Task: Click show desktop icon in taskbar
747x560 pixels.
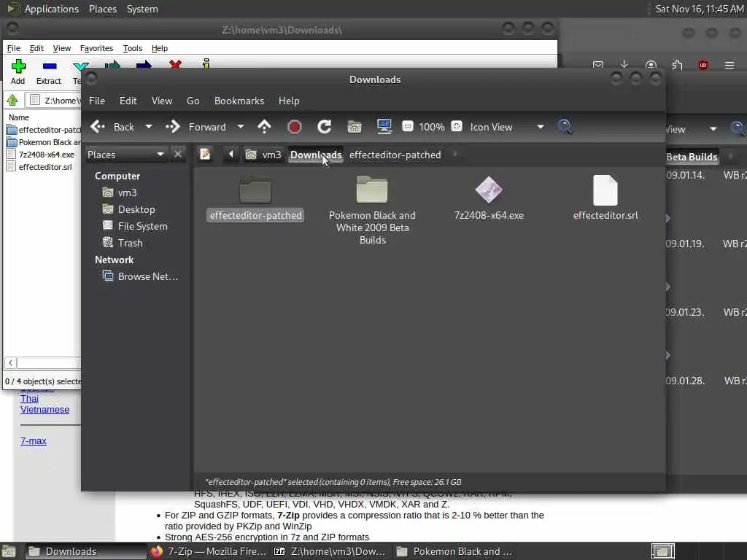Action: pyautogui.click(x=9, y=551)
